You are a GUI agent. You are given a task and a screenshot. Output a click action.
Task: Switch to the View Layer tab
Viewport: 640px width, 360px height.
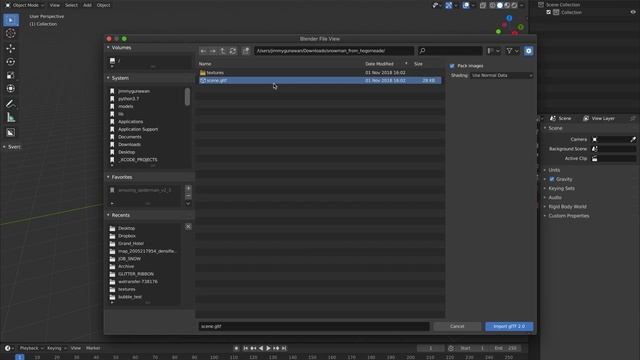coord(599,118)
